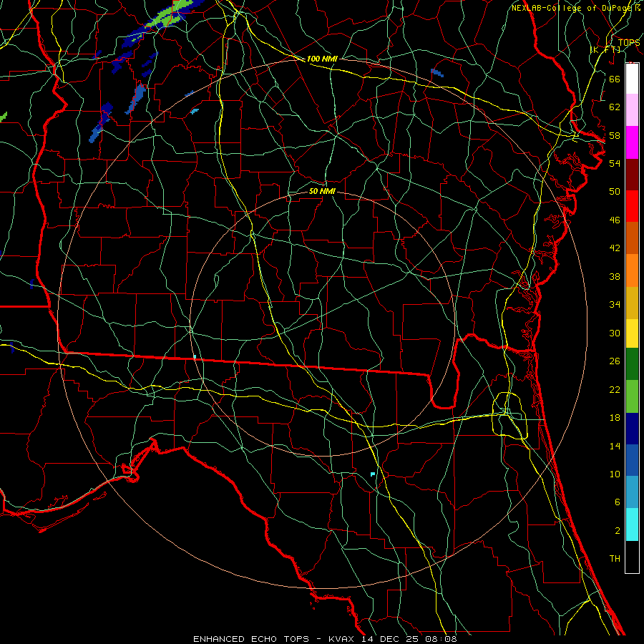The width and height of the screenshot is (644, 644).
Task: Click the legend value '50'
Action: pos(615,191)
